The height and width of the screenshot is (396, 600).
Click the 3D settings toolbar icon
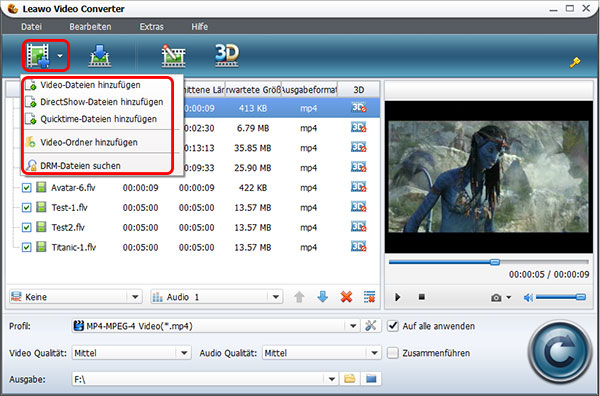(x=227, y=55)
